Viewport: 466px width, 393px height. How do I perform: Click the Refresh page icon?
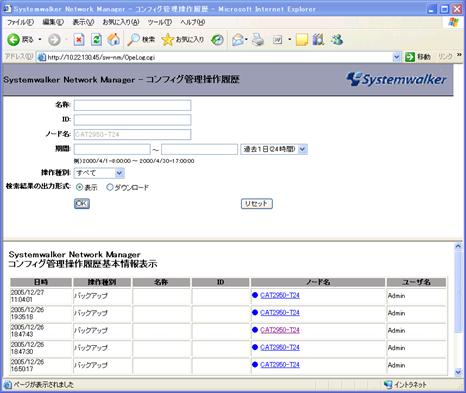pos(96,40)
